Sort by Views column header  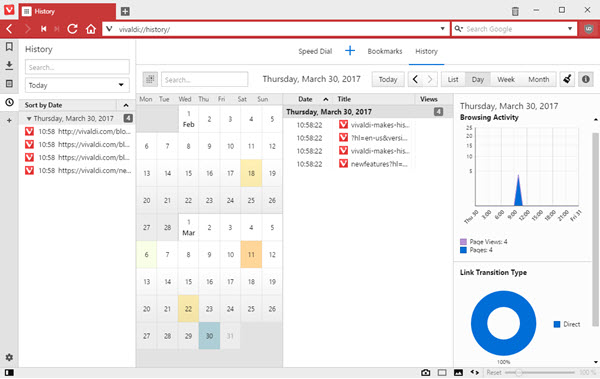(x=429, y=99)
